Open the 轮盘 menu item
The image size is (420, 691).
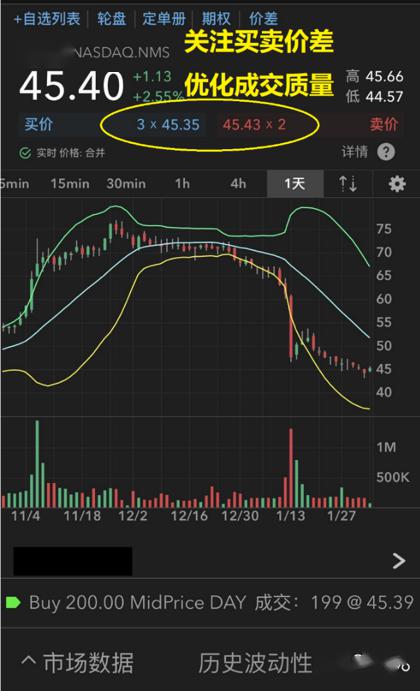[x=112, y=19]
